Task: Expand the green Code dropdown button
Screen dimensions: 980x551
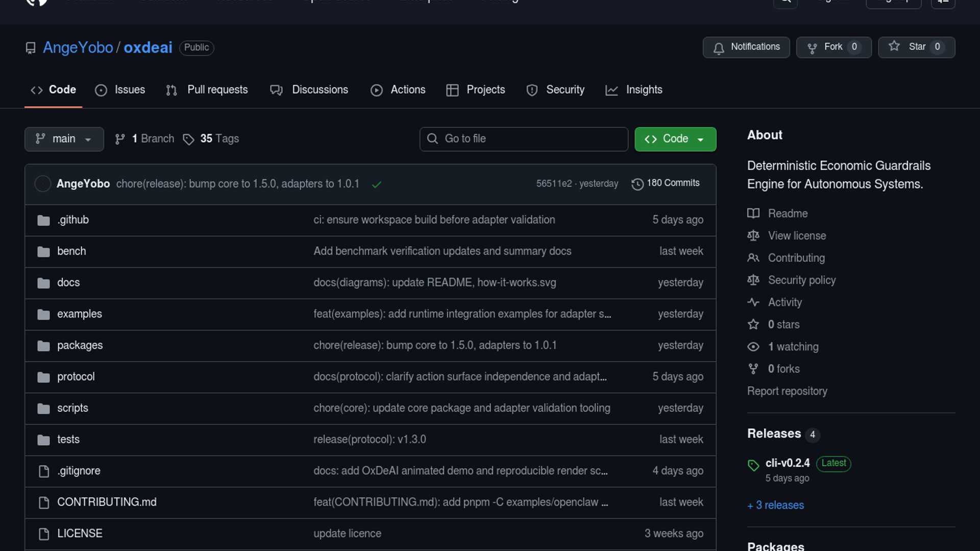Action: click(x=675, y=139)
